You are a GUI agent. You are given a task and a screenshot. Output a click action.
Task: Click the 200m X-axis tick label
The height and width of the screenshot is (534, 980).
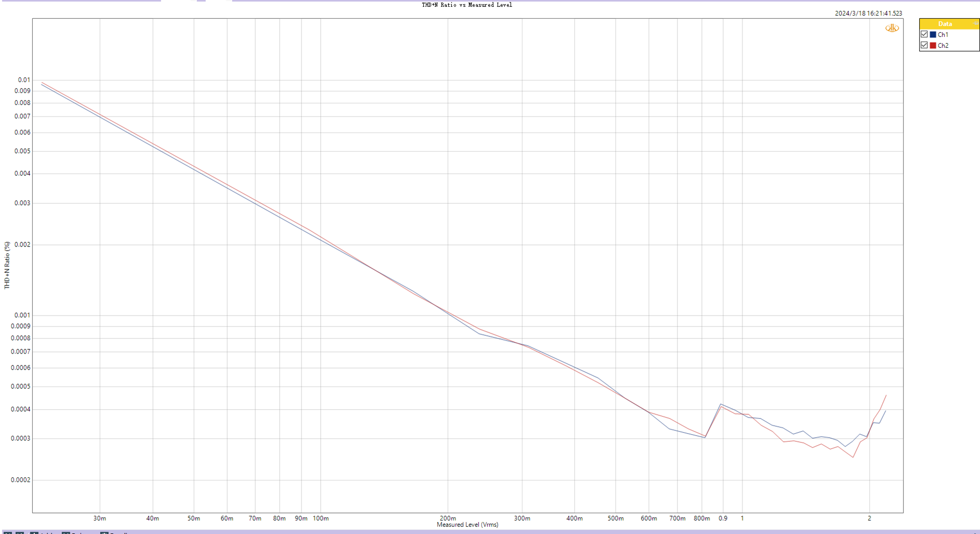point(448,518)
